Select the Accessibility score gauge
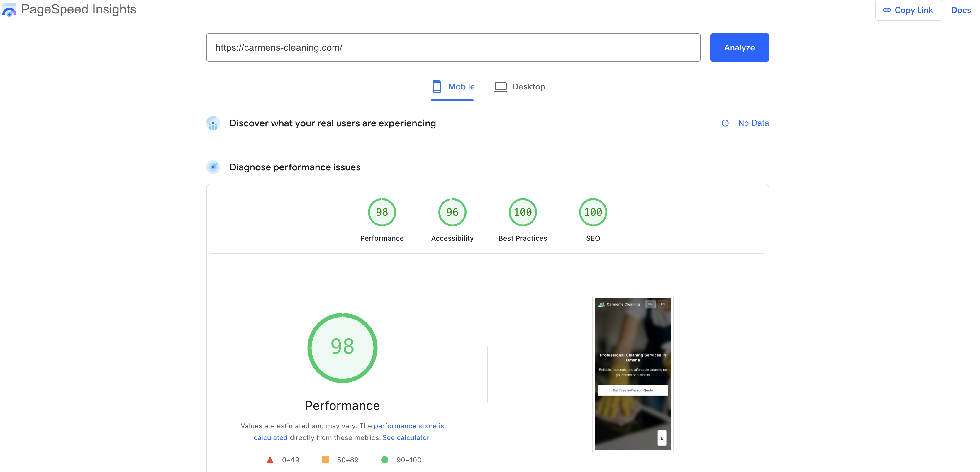The height and width of the screenshot is (472, 980). pos(452,212)
